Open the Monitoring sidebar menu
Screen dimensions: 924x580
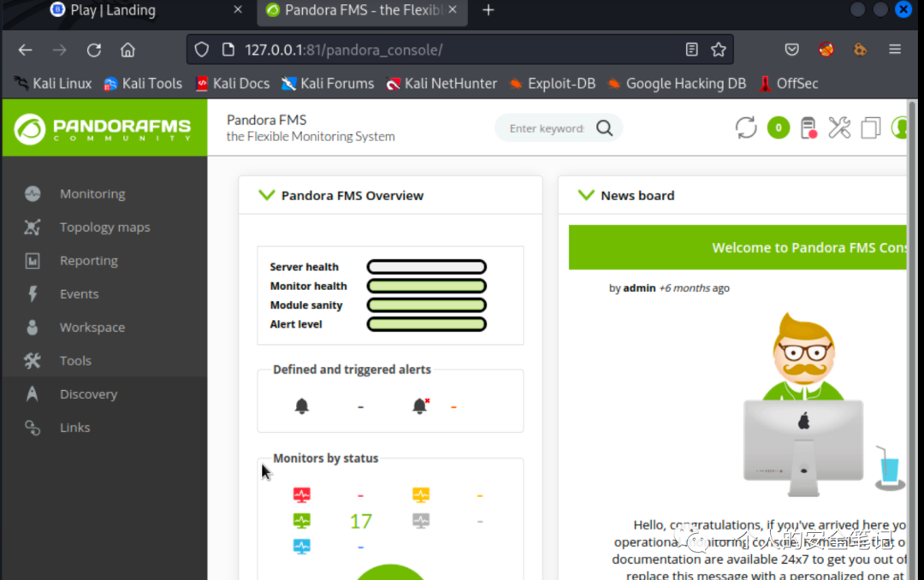click(104, 193)
